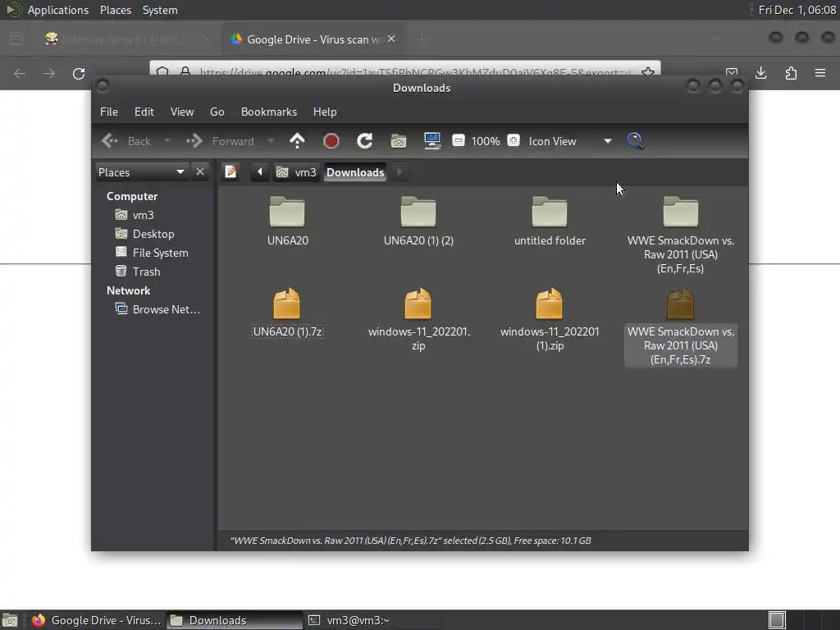Click the Downloads path bar button

click(355, 172)
